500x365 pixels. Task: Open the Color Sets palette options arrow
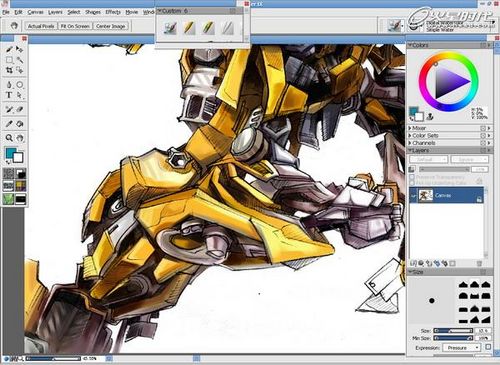[x=489, y=135]
